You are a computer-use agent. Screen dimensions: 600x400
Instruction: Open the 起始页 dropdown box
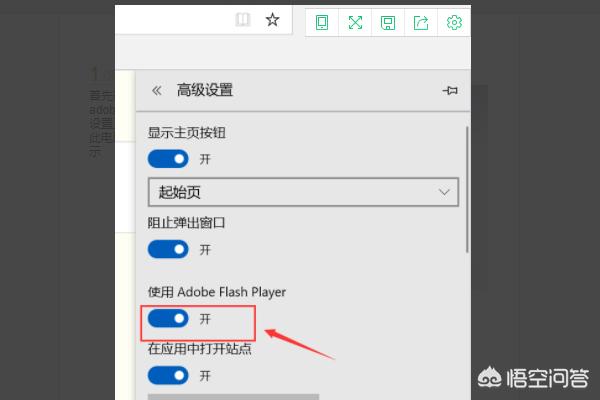point(303,192)
